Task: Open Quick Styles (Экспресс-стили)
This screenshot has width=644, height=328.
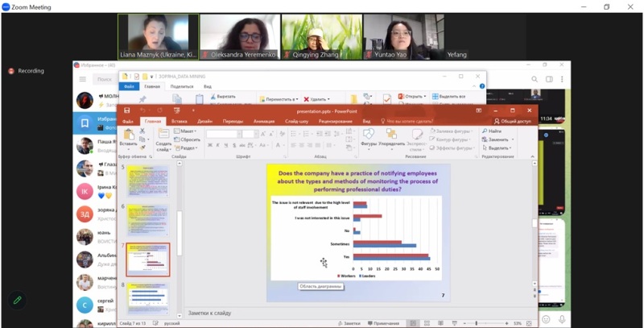Action: click(x=417, y=139)
